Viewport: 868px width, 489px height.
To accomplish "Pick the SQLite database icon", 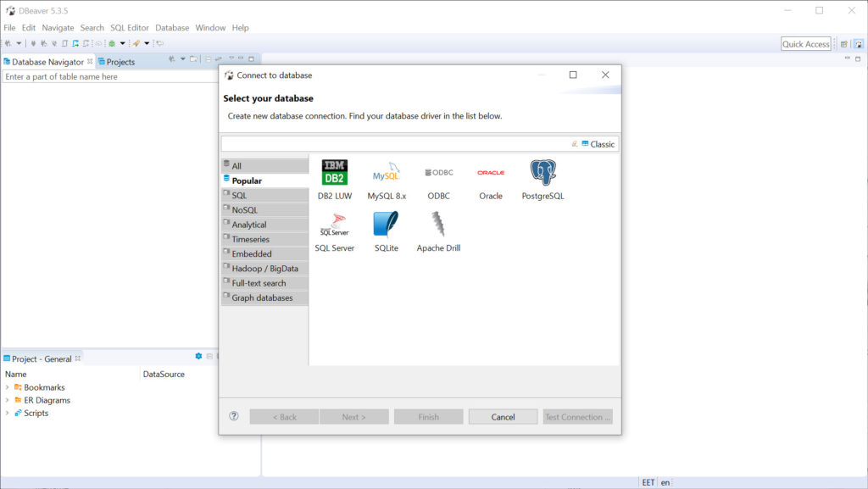I will [387, 225].
